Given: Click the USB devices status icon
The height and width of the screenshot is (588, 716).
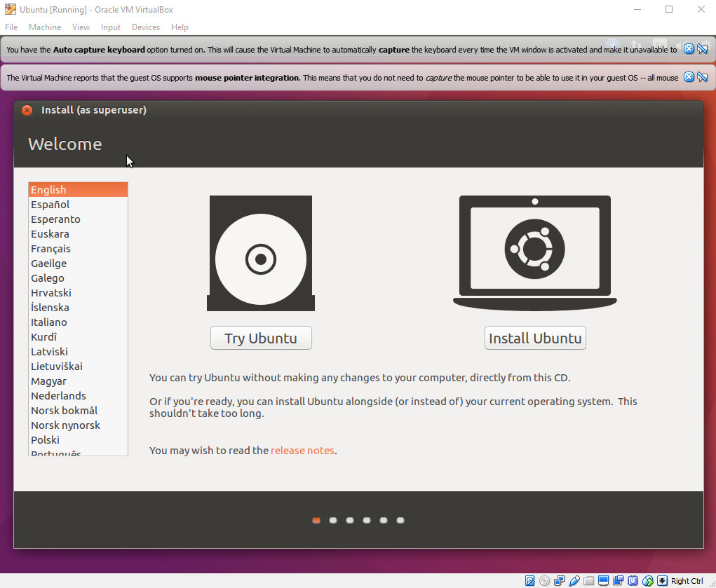Looking at the screenshot, I should tap(574, 581).
